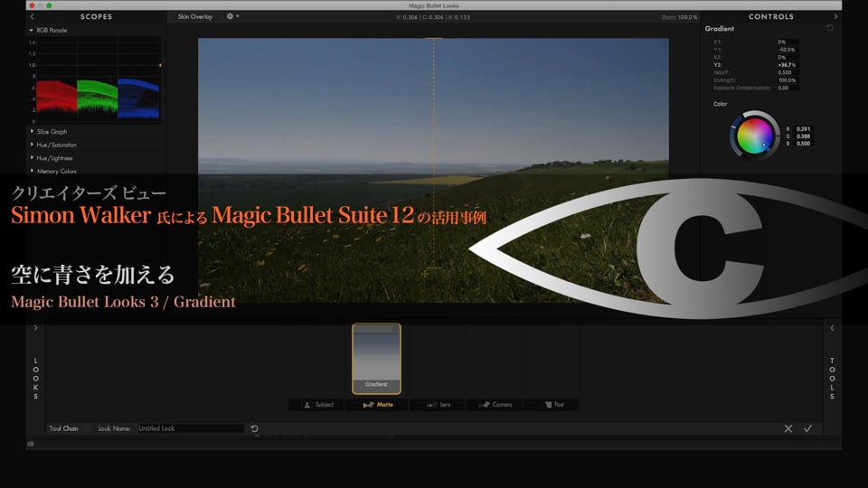Screen dimensions: 868x488
Task: Switch to the Lens tool section
Action: point(438,405)
